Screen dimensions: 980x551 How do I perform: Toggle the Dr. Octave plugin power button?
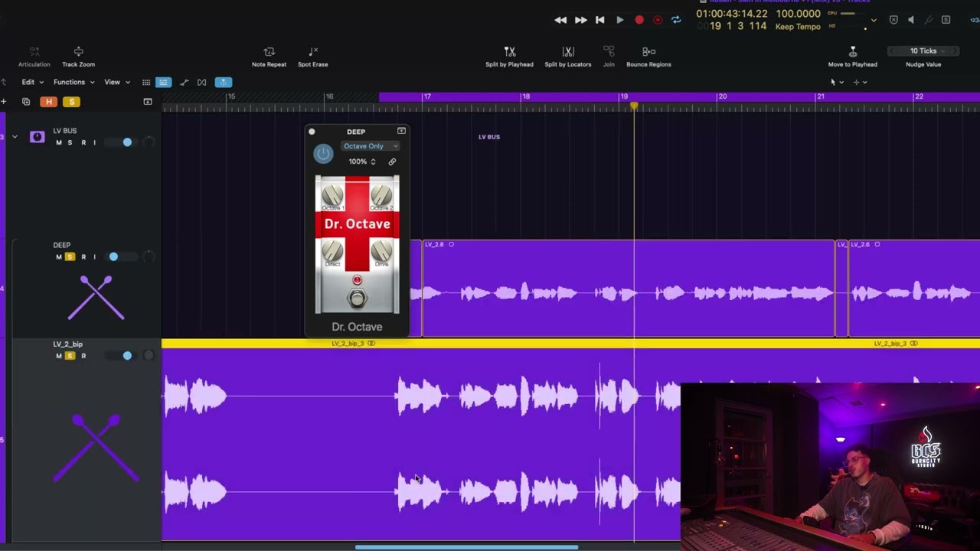pyautogui.click(x=323, y=154)
